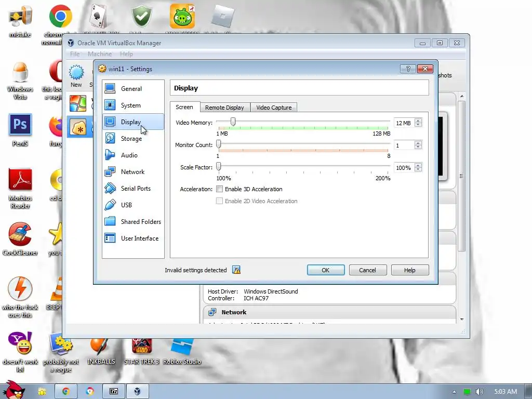Screen dimensions: 532x399
Task: Open the Chrome desktop shortcut
Action: (60, 16)
